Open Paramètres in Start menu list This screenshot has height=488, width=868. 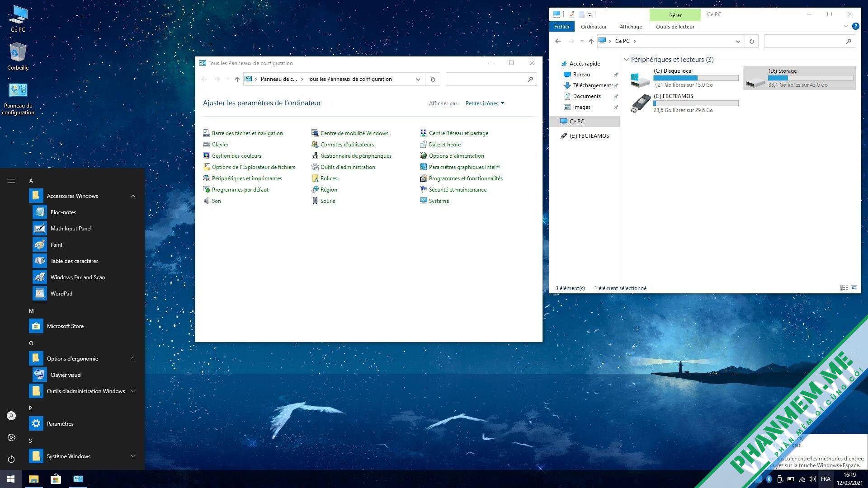click(60, 423)
